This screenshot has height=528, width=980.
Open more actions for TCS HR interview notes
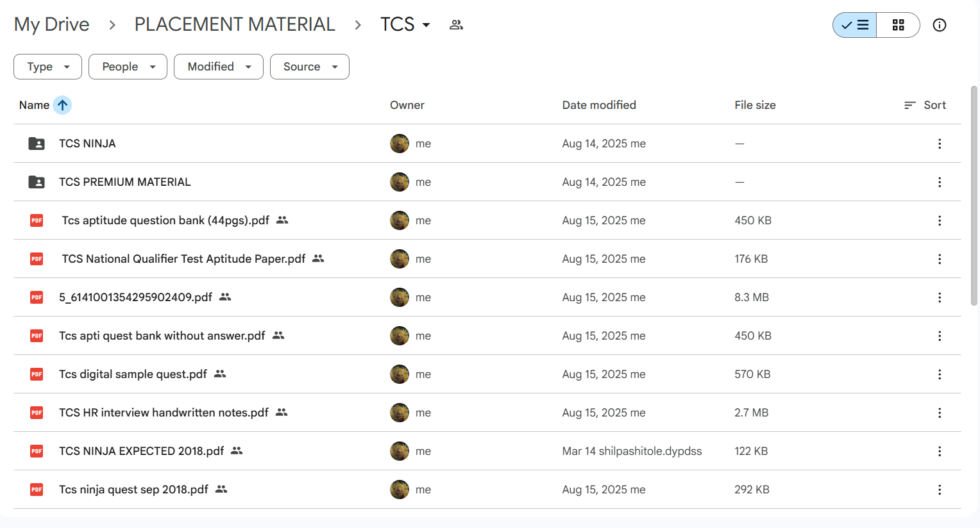940,413
